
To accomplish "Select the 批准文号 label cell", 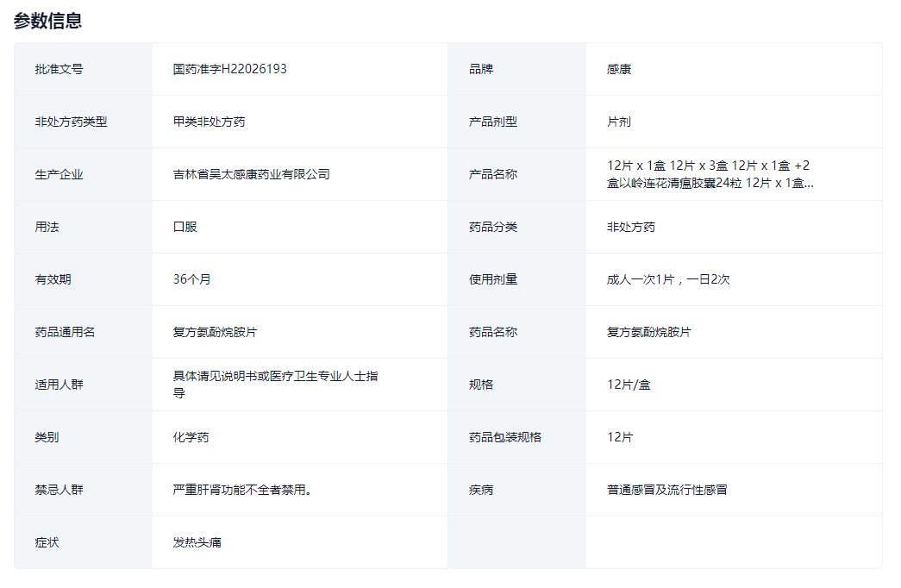I will click(59, 69).
